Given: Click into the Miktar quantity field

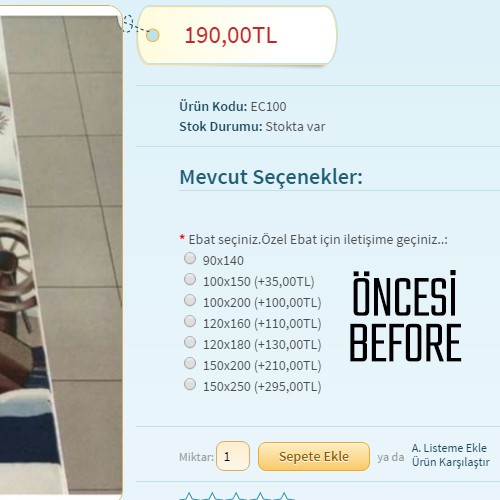Looking at the screenshot, I should coord(233,456).
